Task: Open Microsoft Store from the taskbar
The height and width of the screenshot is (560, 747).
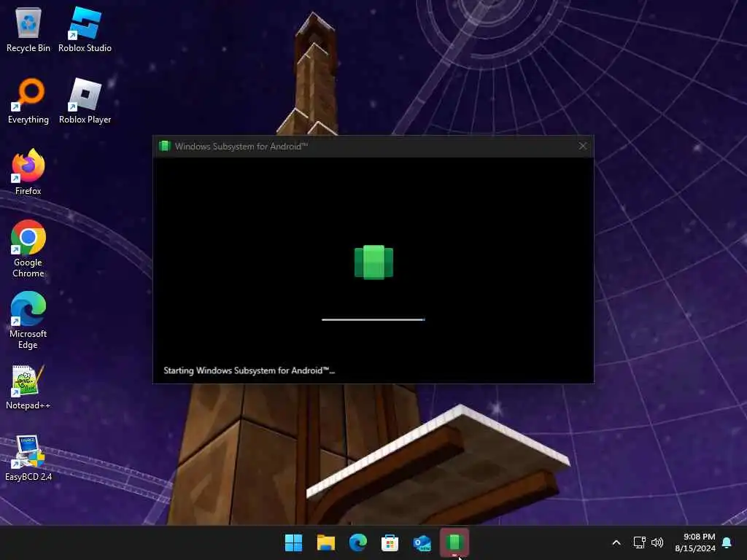Action: tap(390, 542)
